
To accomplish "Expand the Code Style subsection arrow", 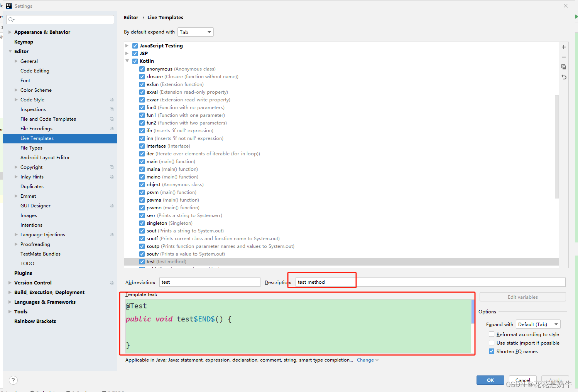I will coord(16,100).
